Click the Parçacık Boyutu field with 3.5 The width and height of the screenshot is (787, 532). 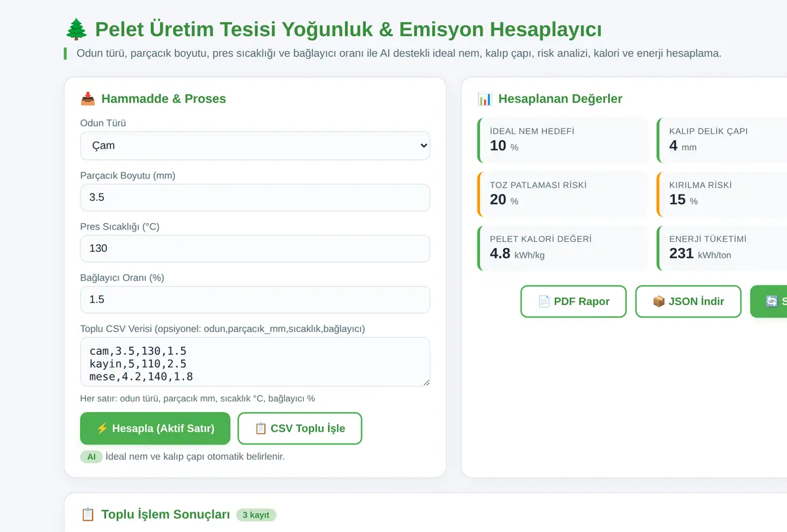point(255,197)
